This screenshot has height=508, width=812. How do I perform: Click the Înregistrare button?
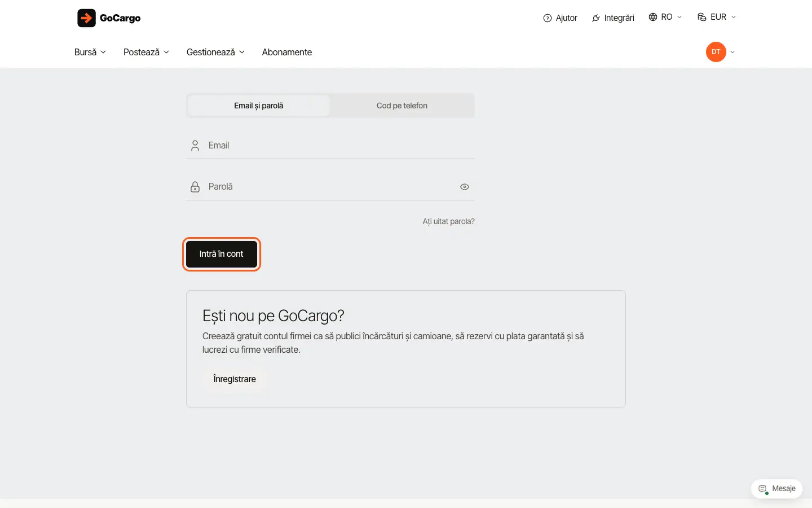[x=235, y=379]
